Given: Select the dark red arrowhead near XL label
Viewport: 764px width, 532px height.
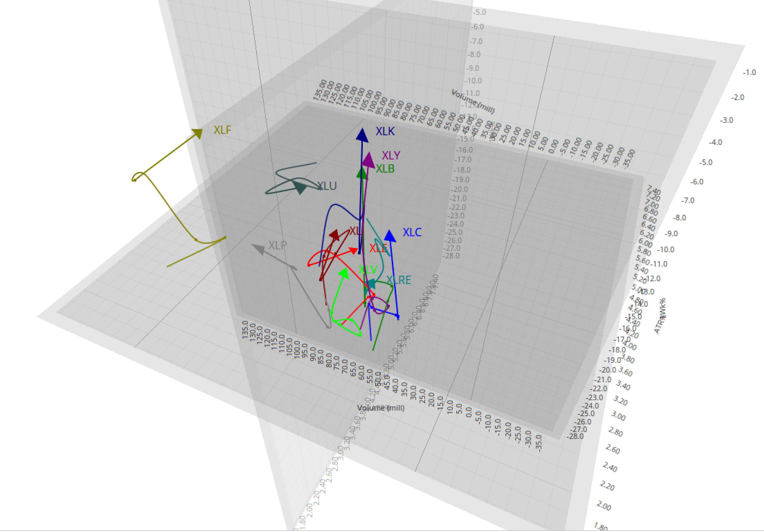Looking at the screenshot, I should tap(335, 236).
